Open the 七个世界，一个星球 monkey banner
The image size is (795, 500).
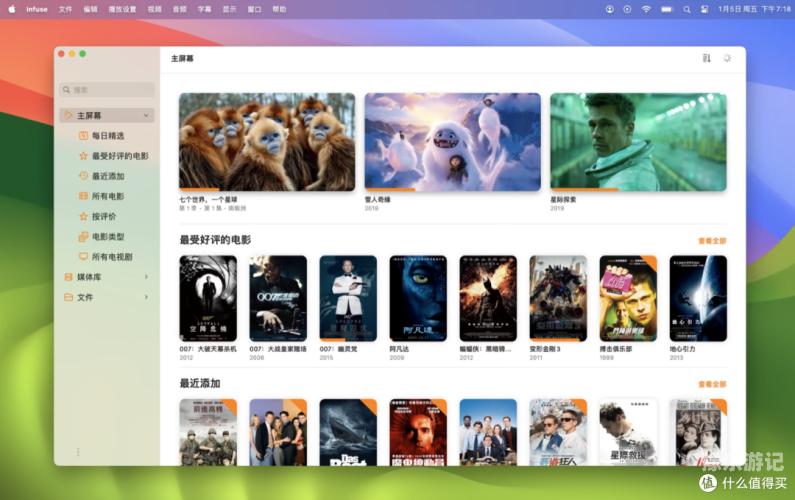(x=267, y=142)
